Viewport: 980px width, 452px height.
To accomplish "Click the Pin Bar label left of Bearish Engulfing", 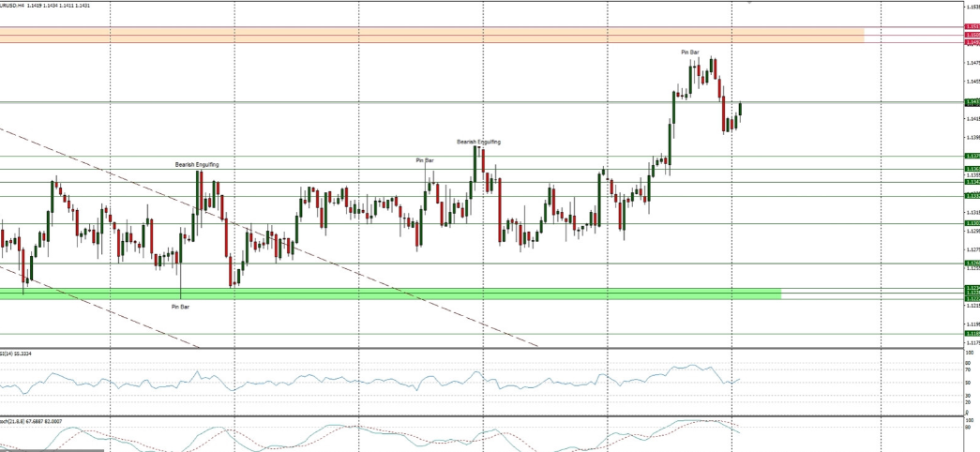I will (425, 160).
